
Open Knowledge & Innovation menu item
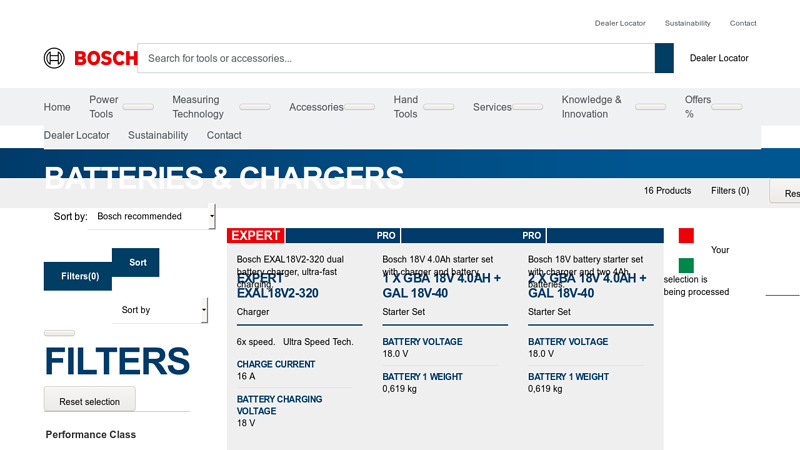click(591, 107)
